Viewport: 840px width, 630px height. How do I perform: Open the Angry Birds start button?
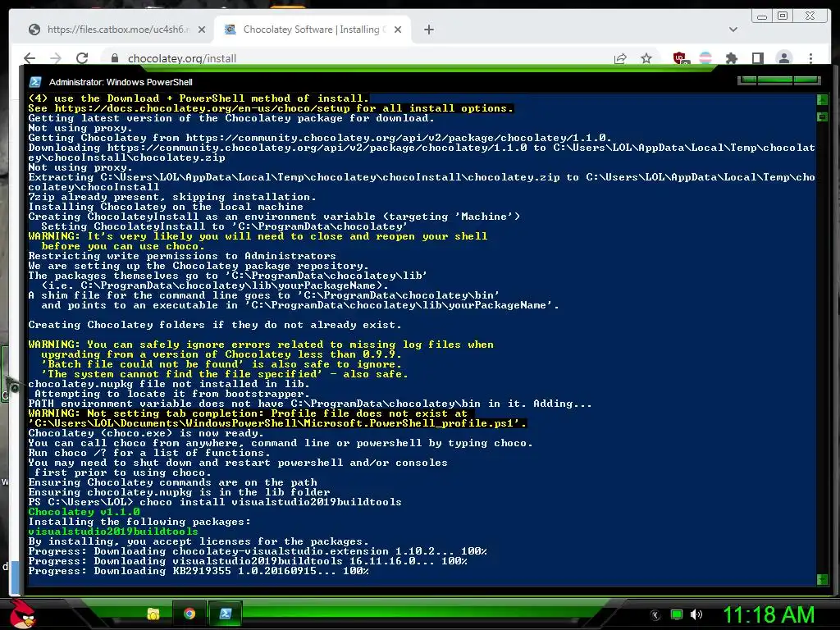coord(23,614)
